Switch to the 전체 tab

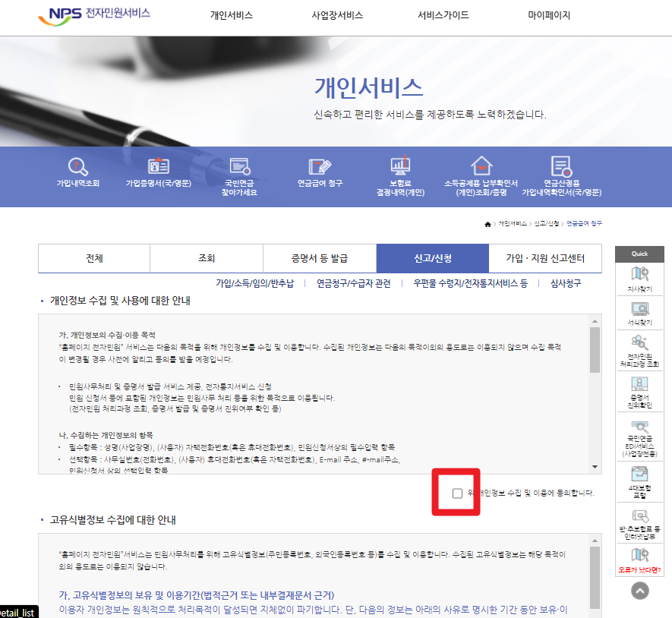click(94, 258)
